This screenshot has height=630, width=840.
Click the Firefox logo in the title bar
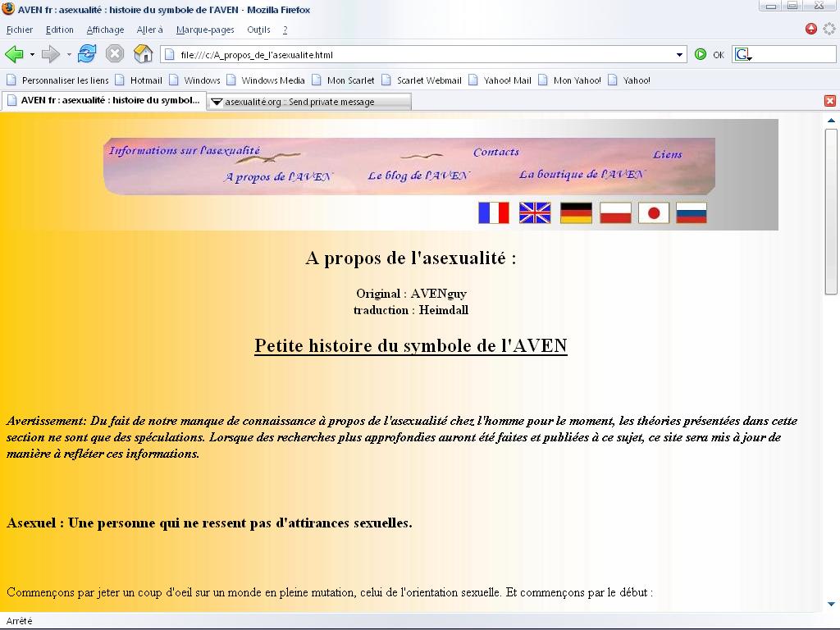pyautogui.click(x=8, y=9)
